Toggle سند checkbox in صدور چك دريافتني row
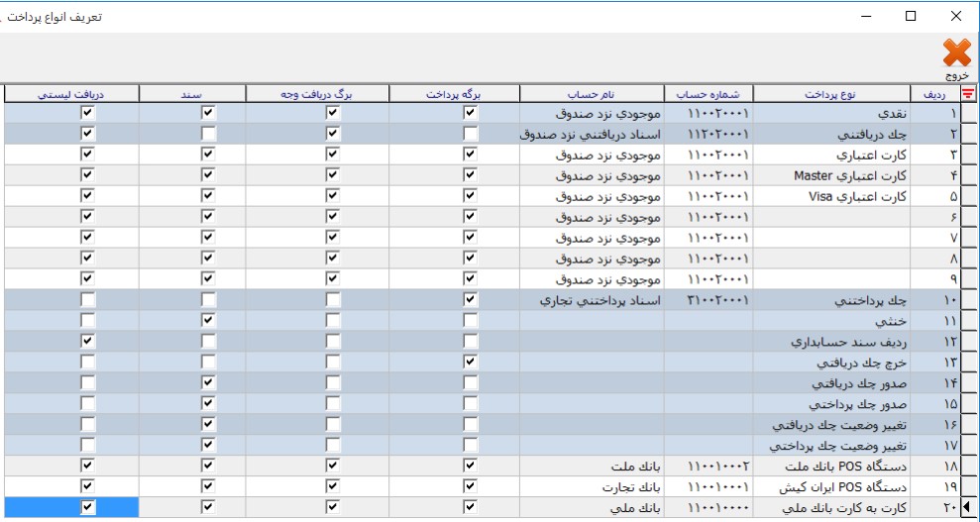Viewport: 980px width, 522px height. pyautogui.click(x=207, y=382)
